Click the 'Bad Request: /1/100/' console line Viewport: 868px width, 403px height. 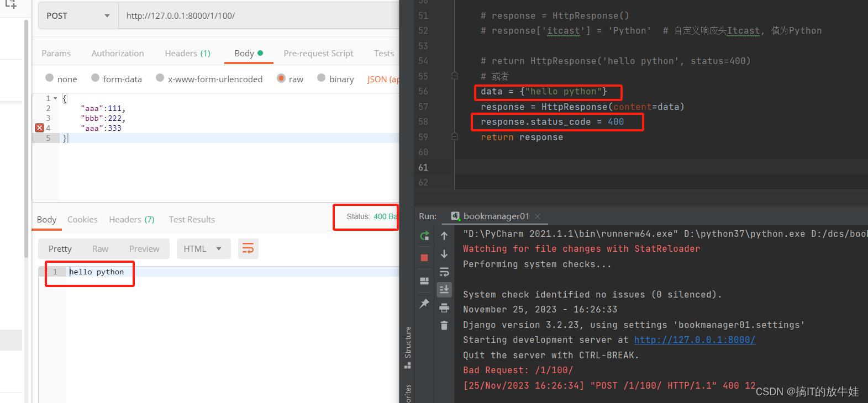[x=518, y=370]
